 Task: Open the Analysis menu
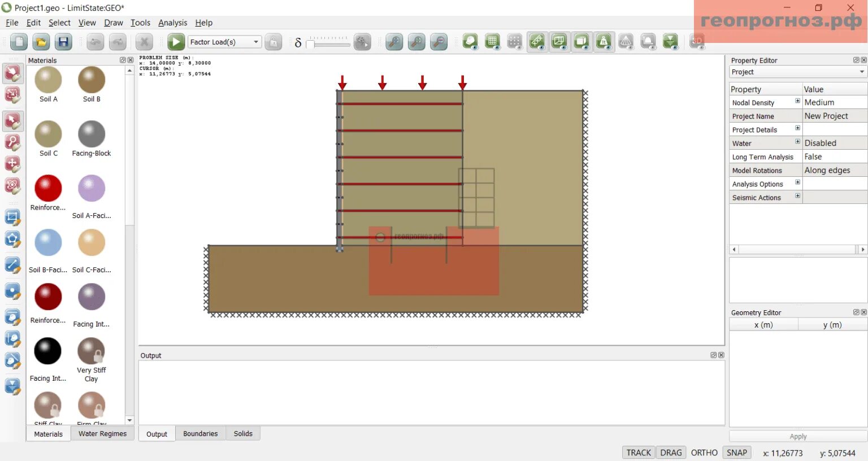tap(172, 23)
